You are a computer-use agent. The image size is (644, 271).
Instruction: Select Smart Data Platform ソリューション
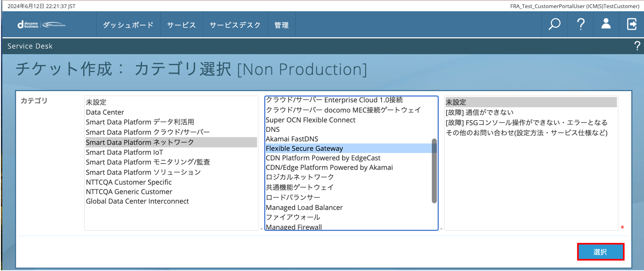pos(171,172)
